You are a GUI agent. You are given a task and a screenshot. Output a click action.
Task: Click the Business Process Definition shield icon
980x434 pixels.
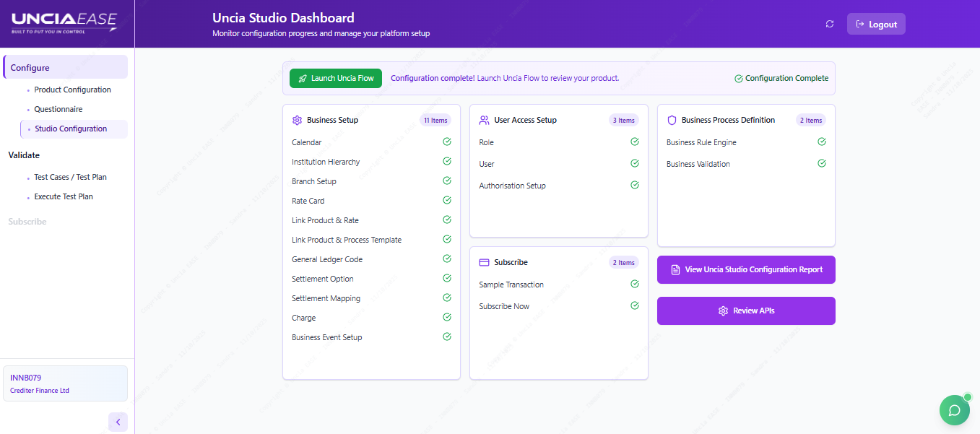672,120
